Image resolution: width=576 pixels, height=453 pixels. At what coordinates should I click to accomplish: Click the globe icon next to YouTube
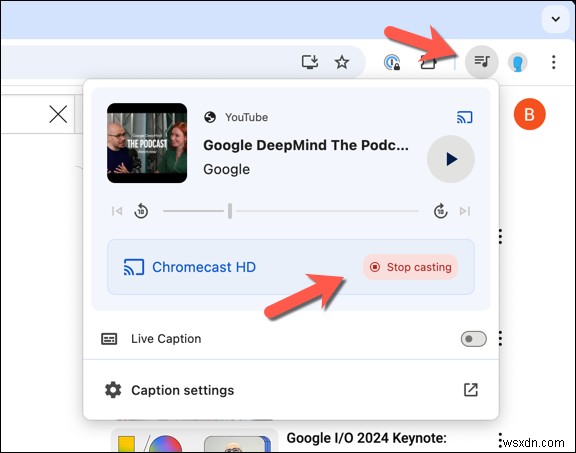pos(210,117)
